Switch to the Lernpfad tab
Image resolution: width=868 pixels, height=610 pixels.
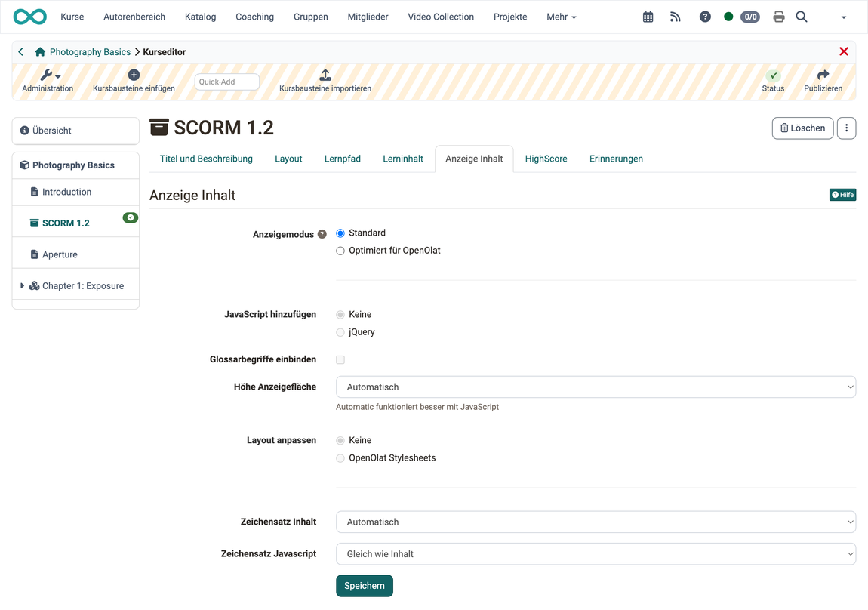coord(342,159)
